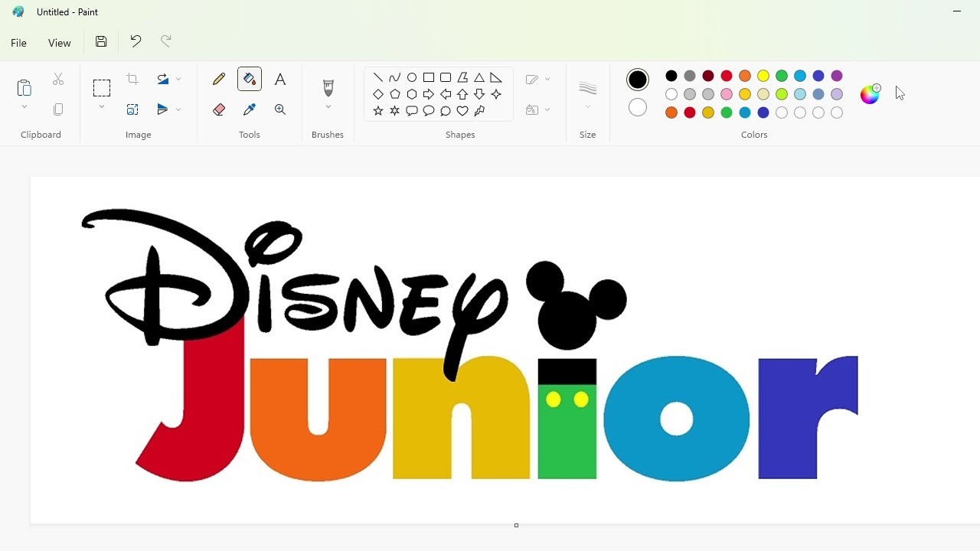980x551 pixels.
Task: Pick the Pentagon shape
Action: point(395,94)
